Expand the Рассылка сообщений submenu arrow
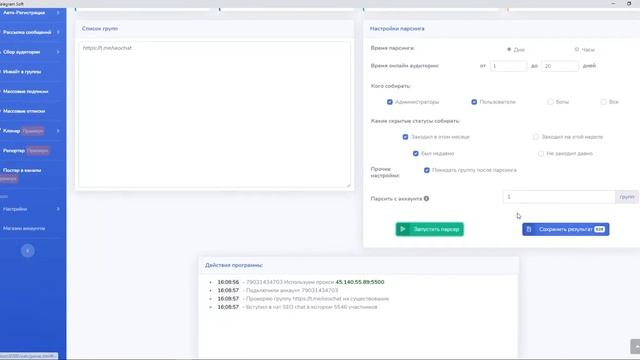The image size is (640, 360). click(x=58, y=32)
